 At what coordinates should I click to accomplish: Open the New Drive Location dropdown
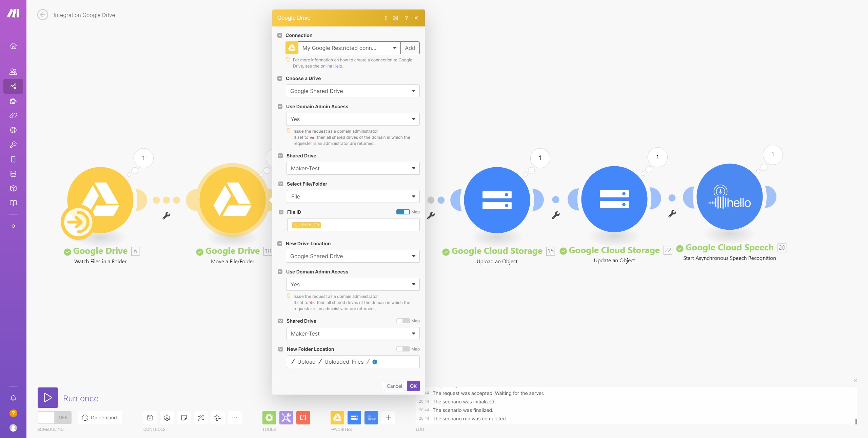(353, 256)
